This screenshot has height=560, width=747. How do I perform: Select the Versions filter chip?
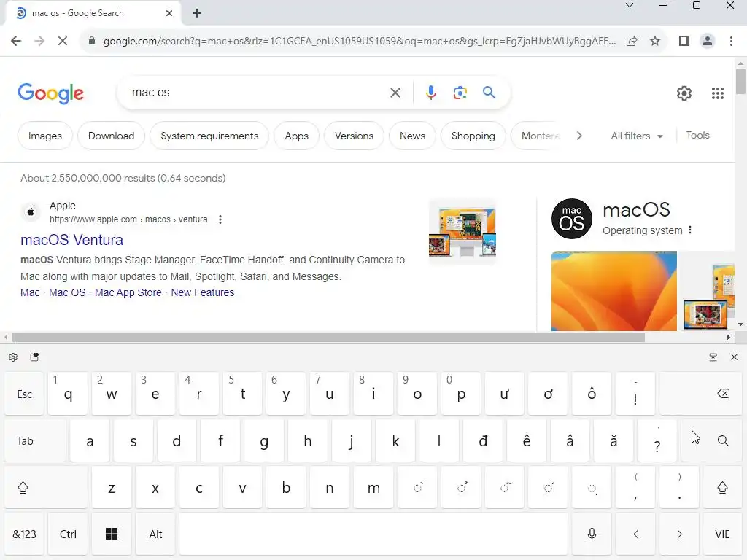354,136
